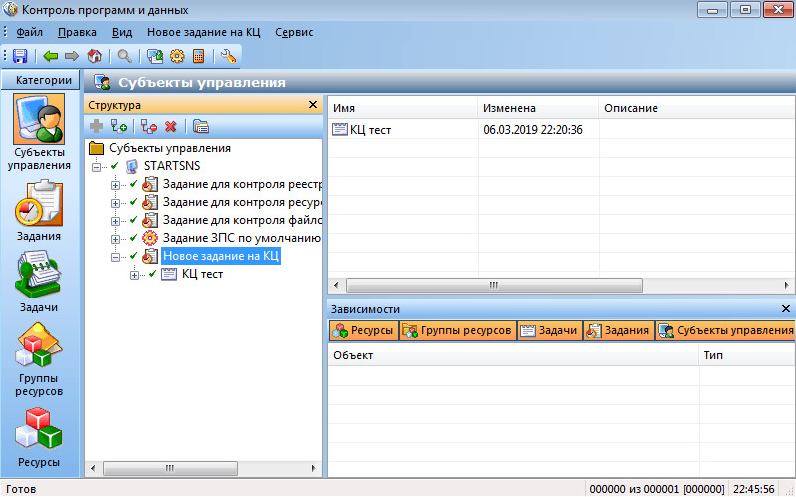The image size is (796, 497).
Task: Open Ресурсы category in sidebar
Action: click(x=39, y=438)
